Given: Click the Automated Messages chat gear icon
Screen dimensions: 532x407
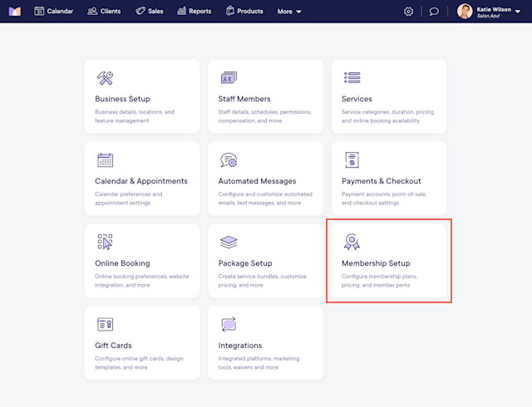Looking at the screenshot, I should point(229,160).
